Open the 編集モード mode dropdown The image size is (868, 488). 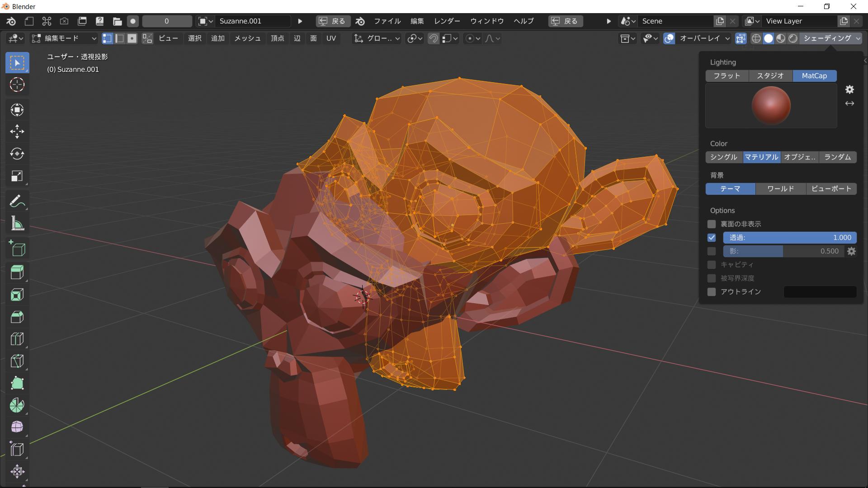tap(64, 38)
